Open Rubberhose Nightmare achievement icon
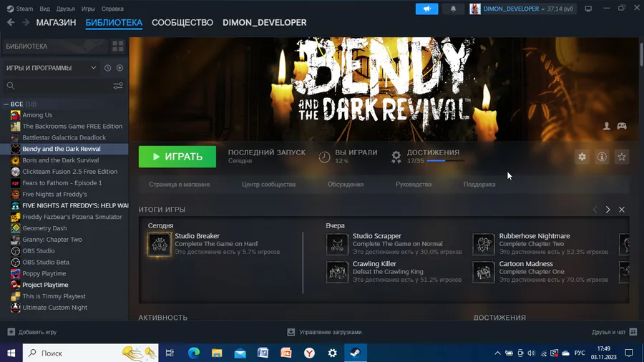The width and height of the screenshot is (644, 362). pyautogui.click(x=484, y=244)
